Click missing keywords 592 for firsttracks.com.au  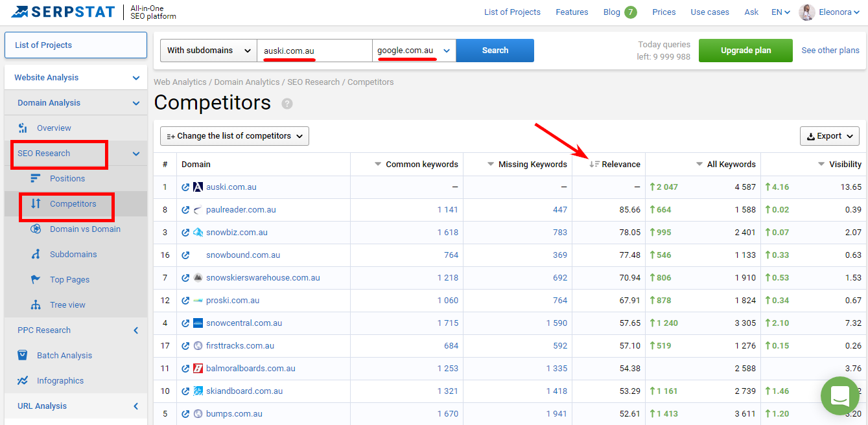pyautogui.click(x=560, y=346)
